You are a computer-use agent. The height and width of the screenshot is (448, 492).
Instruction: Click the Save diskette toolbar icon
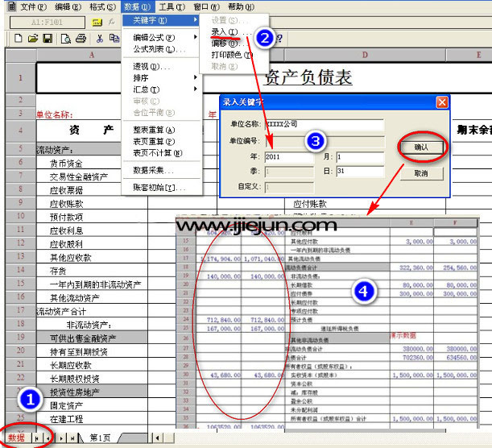pyautogui.click(x=48, y=38)
